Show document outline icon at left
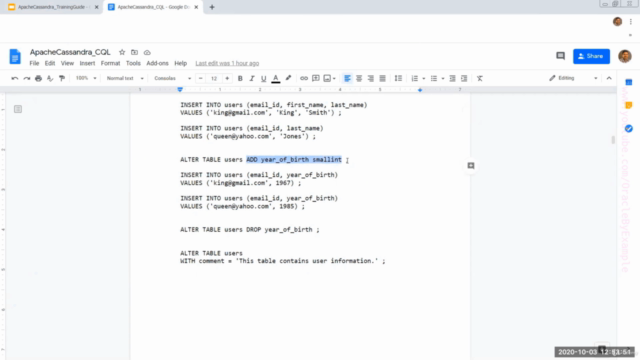Screen dimensions: 640x360 [x=18, y=109]
